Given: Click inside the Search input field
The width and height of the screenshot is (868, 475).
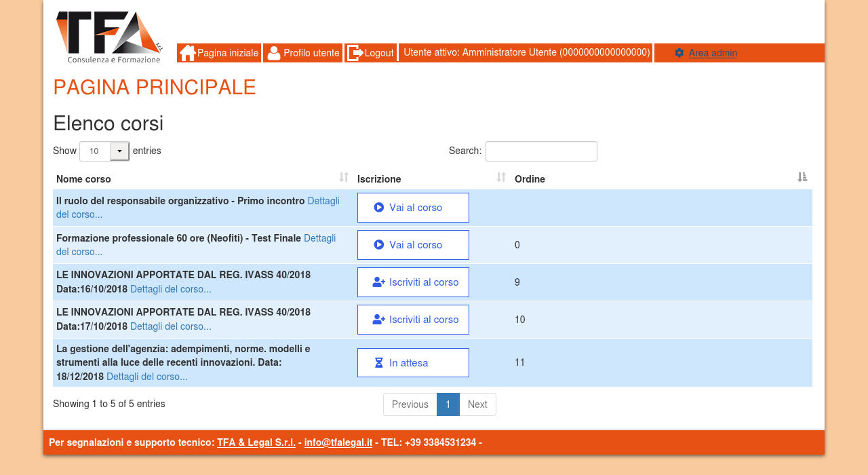Looking at the screenshot, I should [x=541, y=151].
